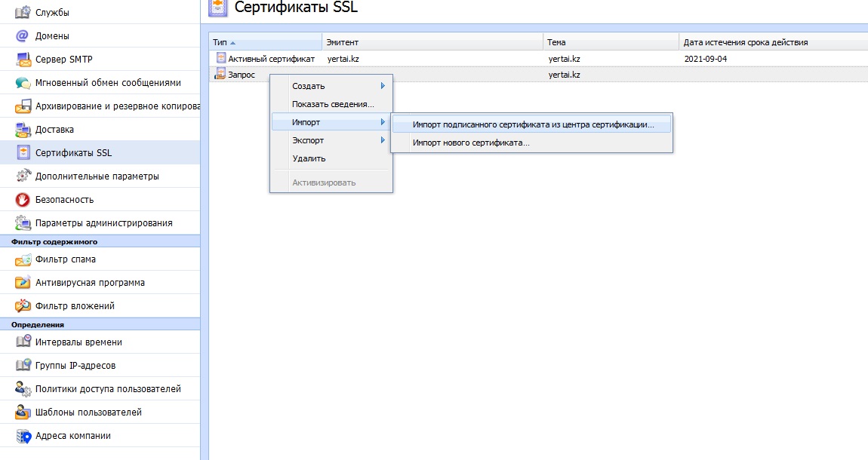This screenshot has width=868, height=460.
Task: Select the Company addresses (Адреса компании) icon
Action: click(x=23, y=436)
